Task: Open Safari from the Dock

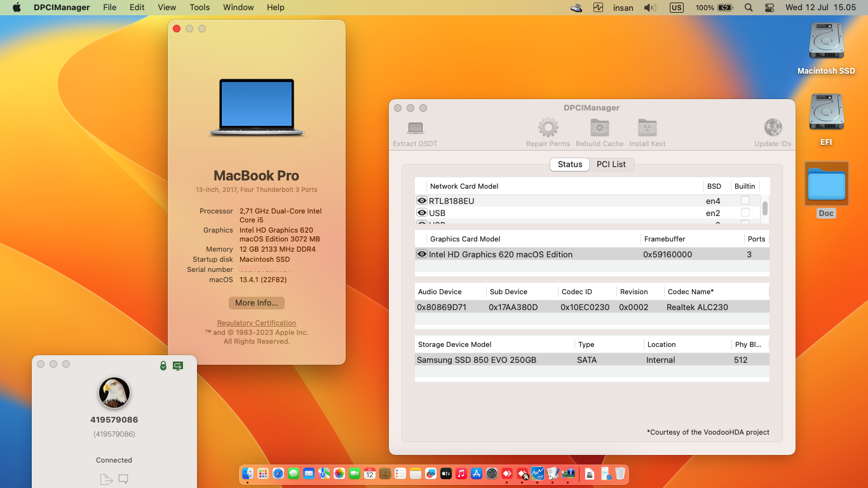Action: pyautogui.click(x=278, y=473)
